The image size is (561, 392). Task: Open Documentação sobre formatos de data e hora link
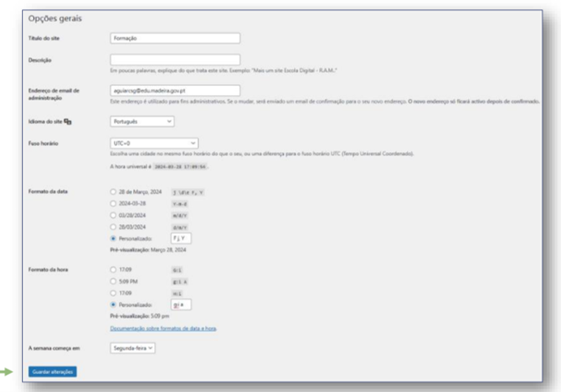point(163,329)
